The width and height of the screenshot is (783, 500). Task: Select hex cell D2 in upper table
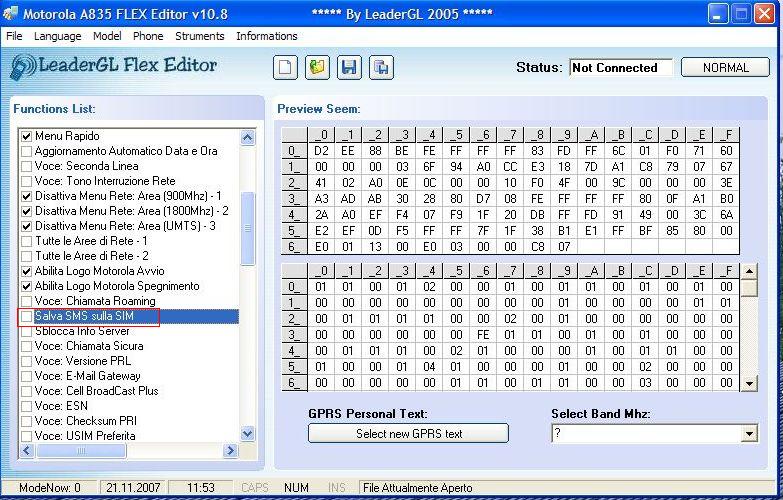tap(321, 151)
